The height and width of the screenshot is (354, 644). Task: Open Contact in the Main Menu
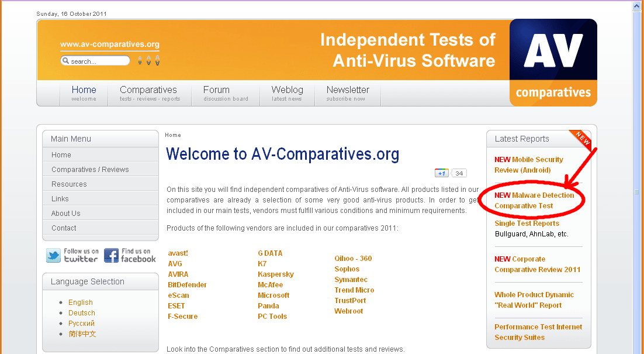[x=101, y=228]
